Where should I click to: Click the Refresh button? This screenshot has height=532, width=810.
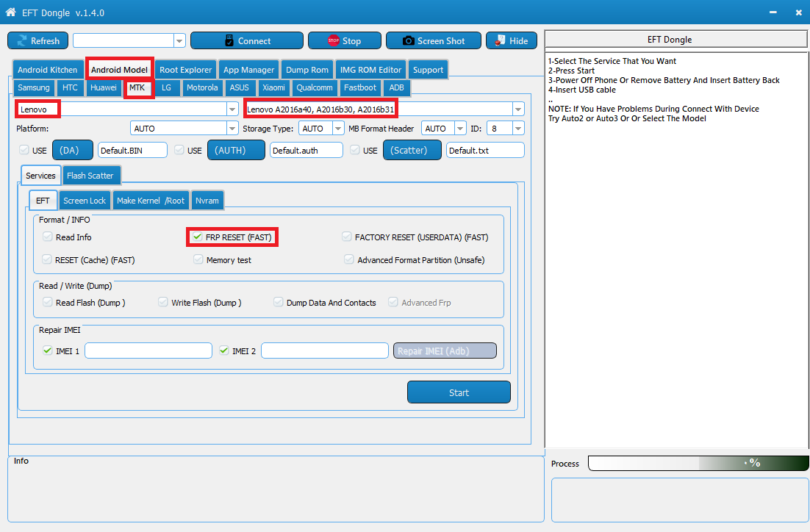point(37,41)
